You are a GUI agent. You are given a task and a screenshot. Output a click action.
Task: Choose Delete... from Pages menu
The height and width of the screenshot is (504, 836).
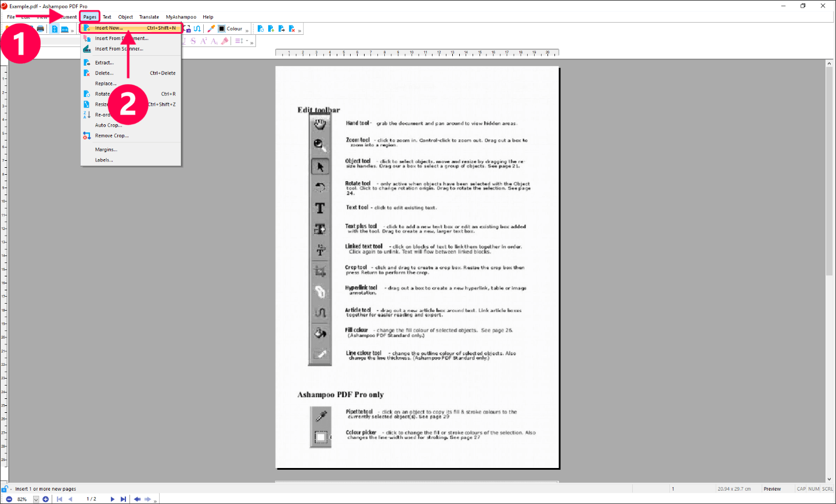(131, 73)
